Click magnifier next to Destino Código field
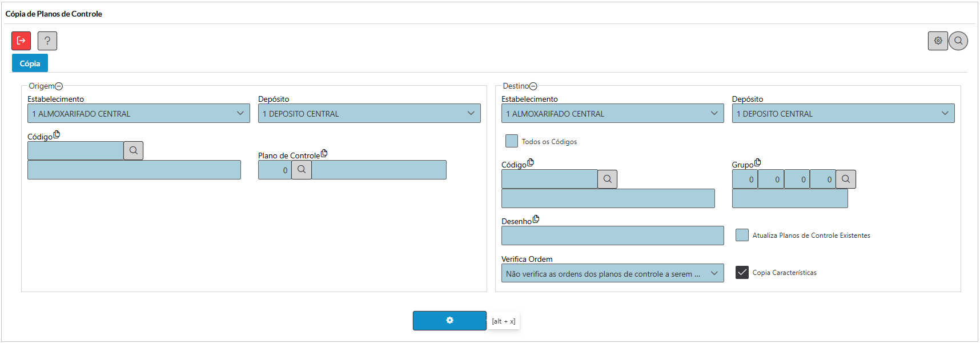Viewport: 980px width, 343px height. tap(607, 179)
